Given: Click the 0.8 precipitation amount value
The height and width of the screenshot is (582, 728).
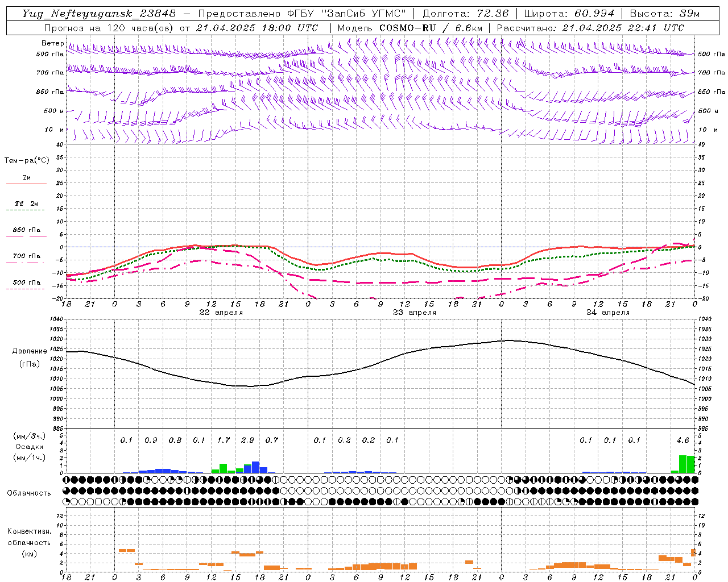Looking at the screenshot, I should [175, 440].
